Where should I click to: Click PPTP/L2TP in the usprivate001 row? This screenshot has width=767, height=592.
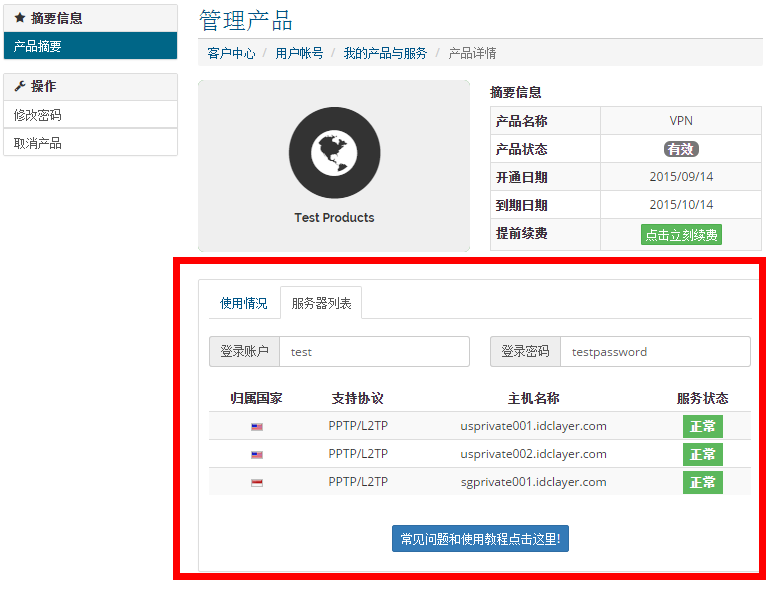tap(358, 426)
